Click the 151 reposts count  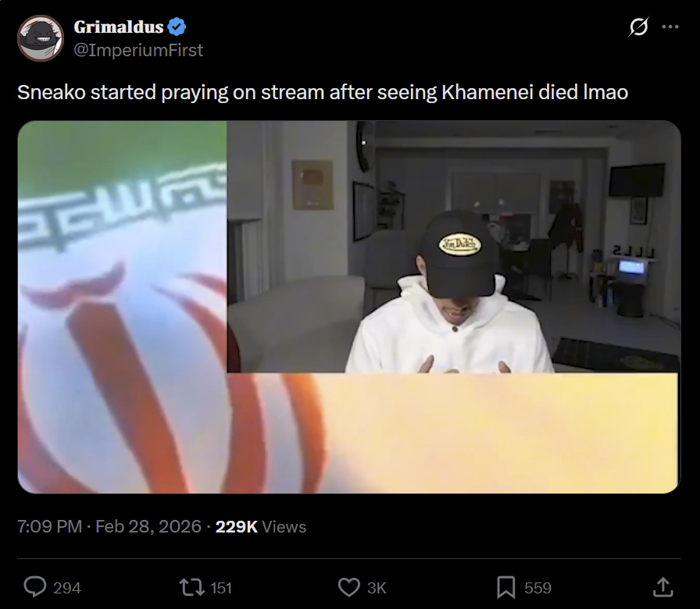pyautogui.click(x=221, y=588)
